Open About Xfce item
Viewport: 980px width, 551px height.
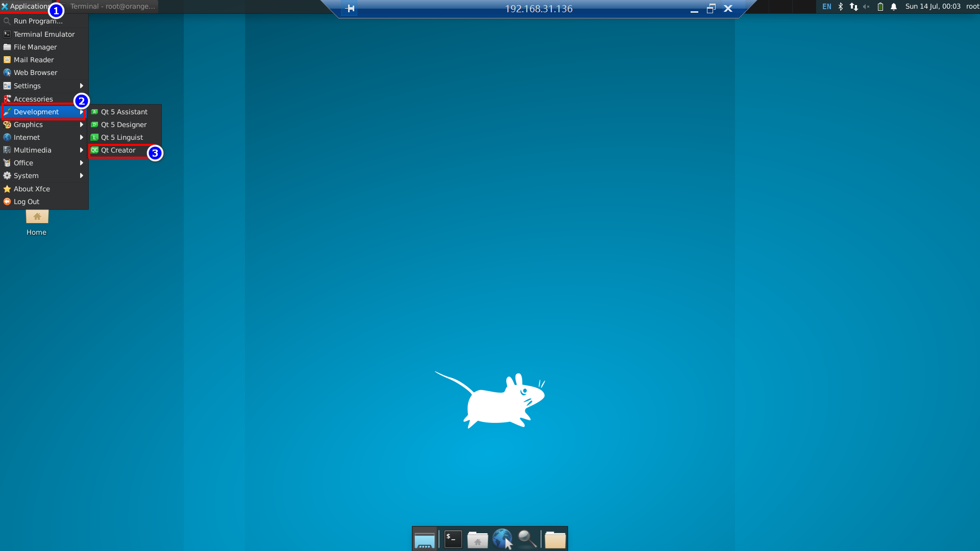tap(32, 189)
